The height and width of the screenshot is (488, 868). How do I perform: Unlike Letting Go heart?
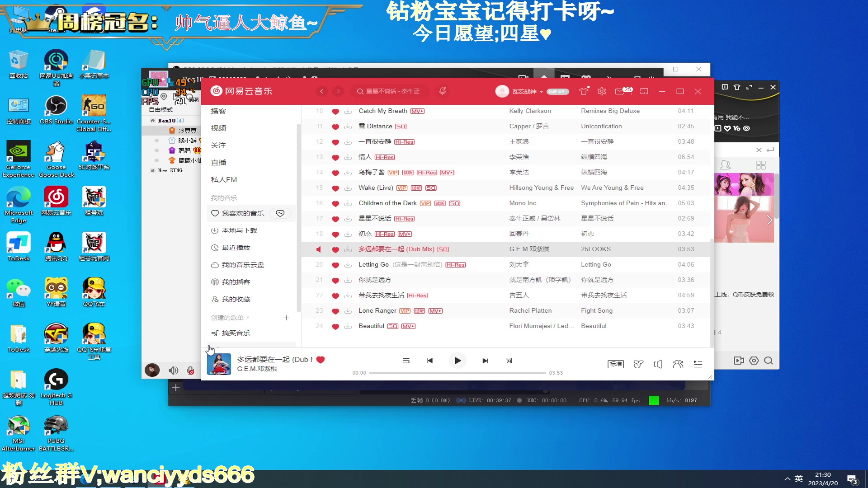tap(335, 265)
